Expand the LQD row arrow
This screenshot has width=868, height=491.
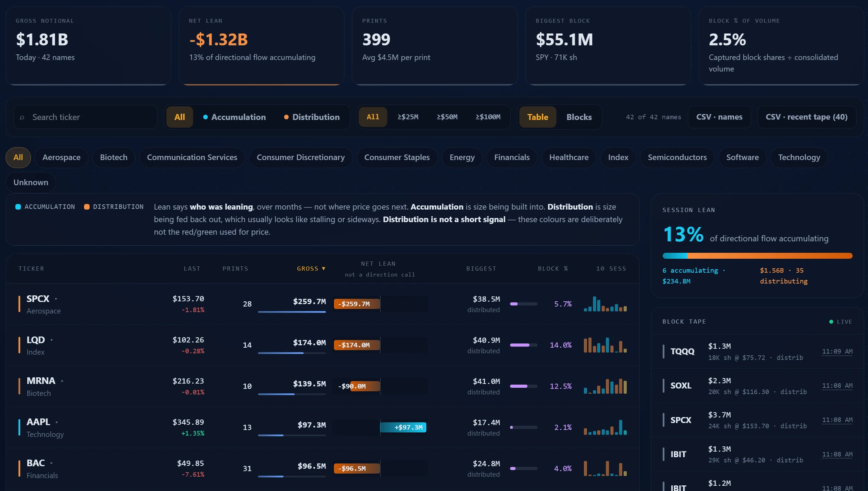click(x=52, y=340)
